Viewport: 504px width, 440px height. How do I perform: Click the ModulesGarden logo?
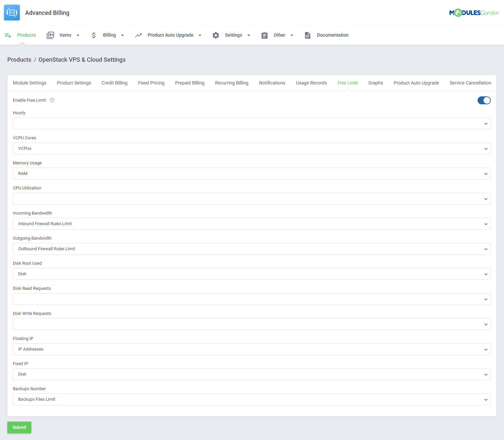(x=474, y=13)
